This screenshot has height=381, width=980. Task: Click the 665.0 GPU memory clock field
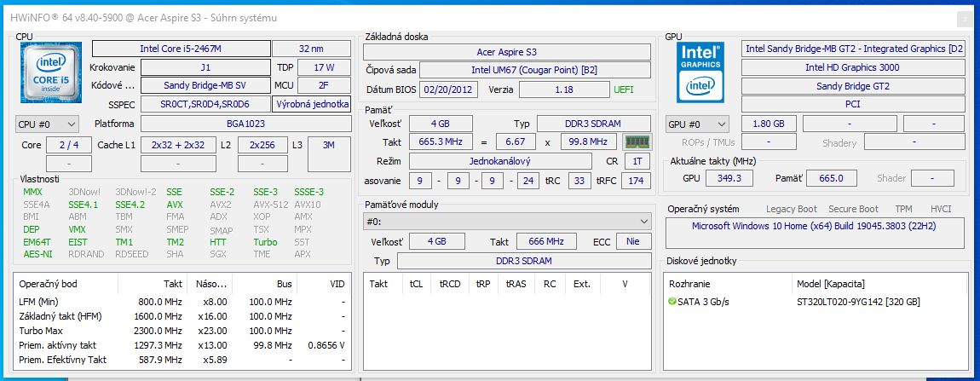pos(831,178)
